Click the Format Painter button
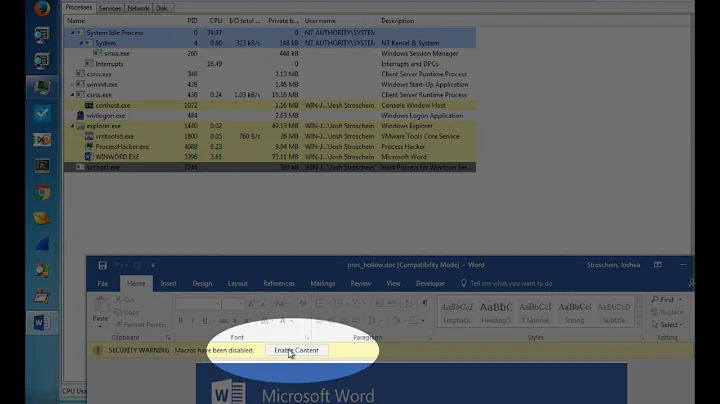This screenshot has width=720, height=404. 141,325
